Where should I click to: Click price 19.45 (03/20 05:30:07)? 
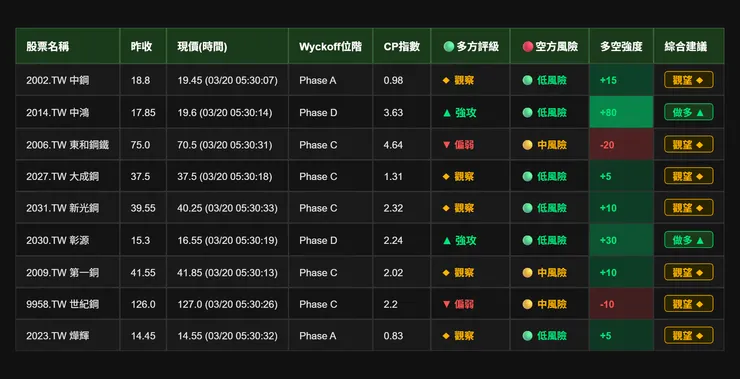tap(227, 80)
